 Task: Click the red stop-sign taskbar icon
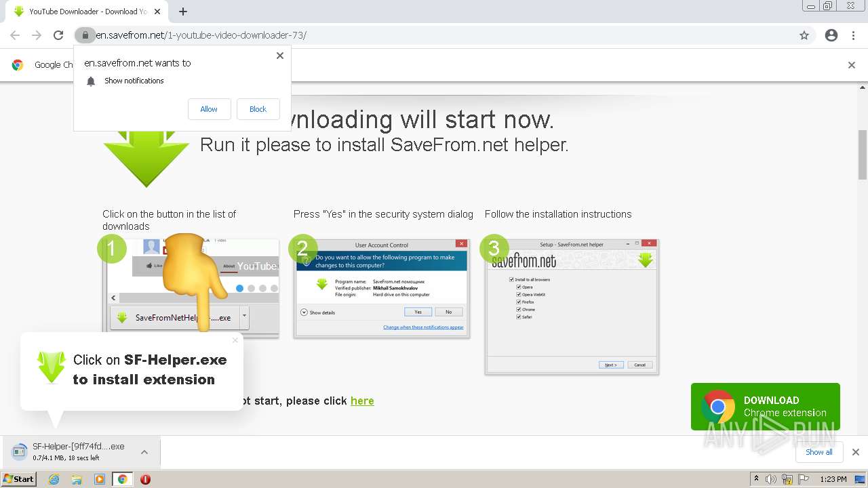point(145,479)
